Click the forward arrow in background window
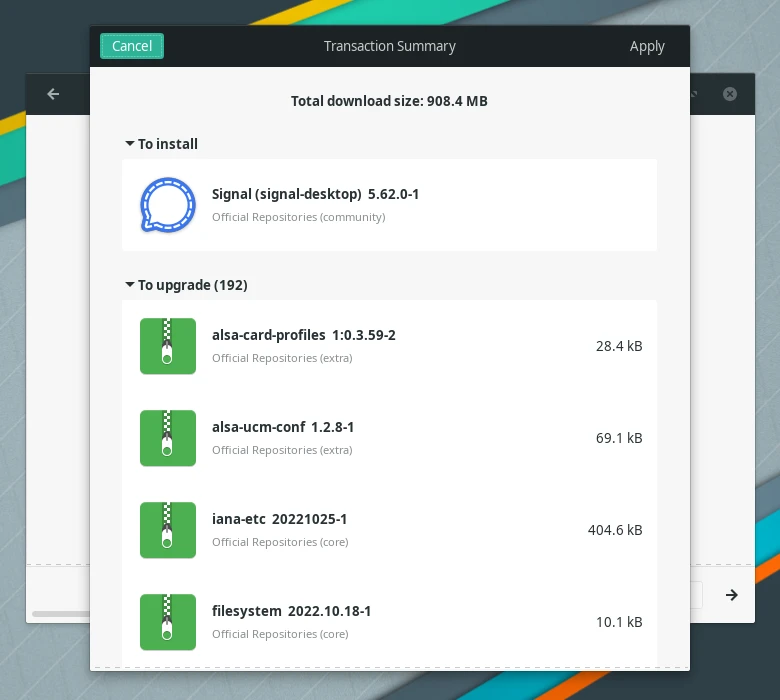Screen dimensions: 780x700 click(731, 595)
